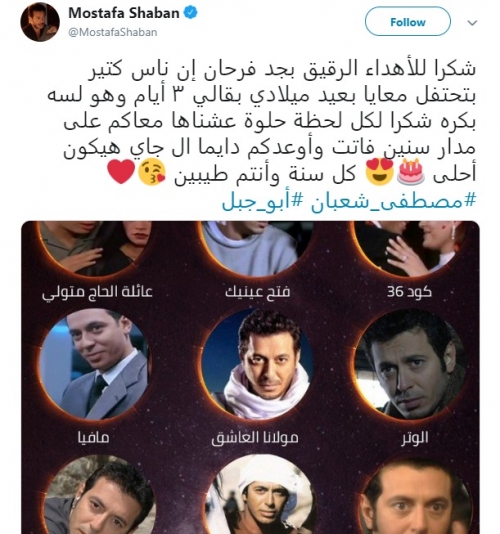Click the red heart emoji
Screen dimensions: 500x534
(121, 172)
